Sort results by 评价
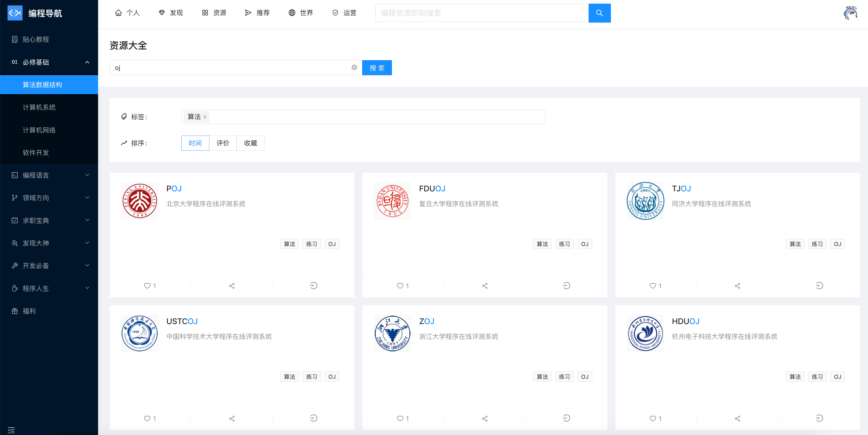The width and height of the screenshot is (868, 435). click(223, 143)
